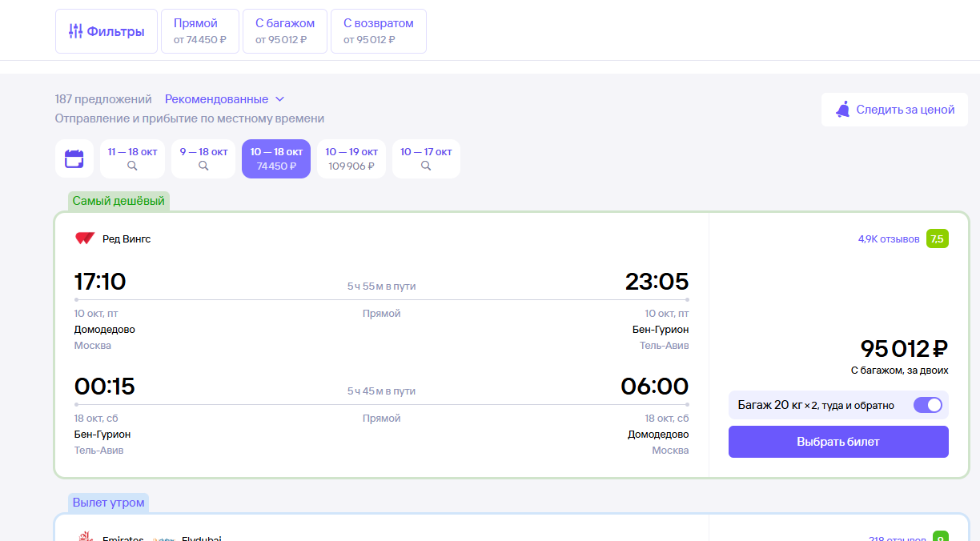Click the Ред Вингс airline logo

pos(85,238)
